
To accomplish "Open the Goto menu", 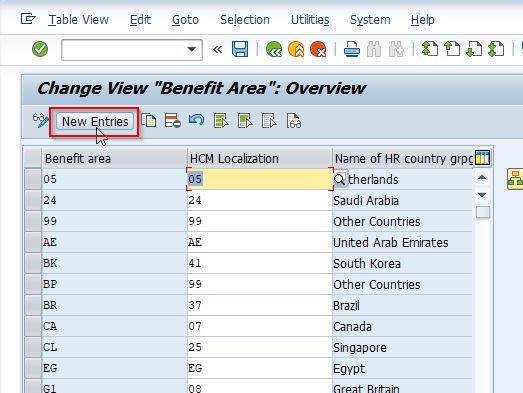I will 185,20.
